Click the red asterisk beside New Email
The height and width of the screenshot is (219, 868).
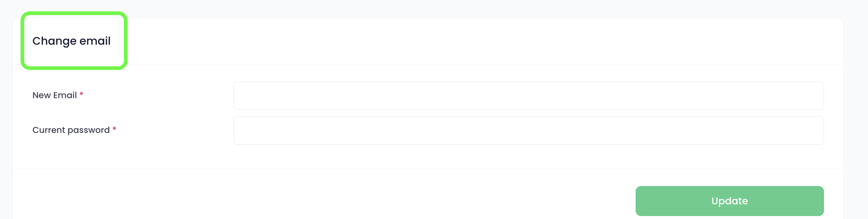[81, 94]
